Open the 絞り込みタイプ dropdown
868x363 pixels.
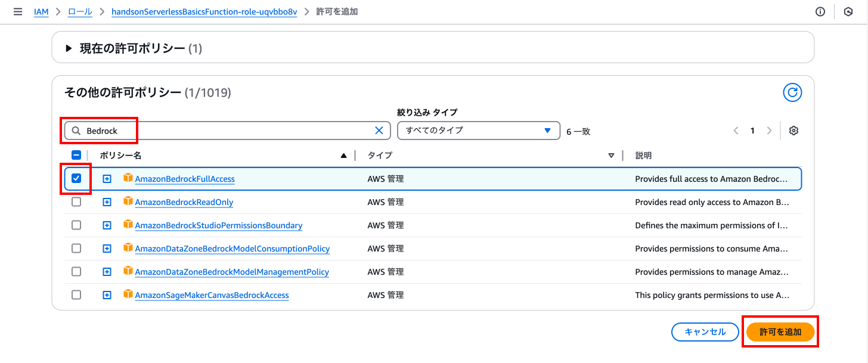coord(479,131)
